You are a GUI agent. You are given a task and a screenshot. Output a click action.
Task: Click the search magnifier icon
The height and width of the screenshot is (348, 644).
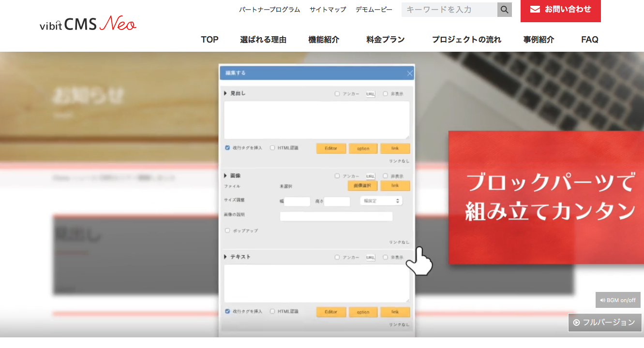tap(504, 10)
